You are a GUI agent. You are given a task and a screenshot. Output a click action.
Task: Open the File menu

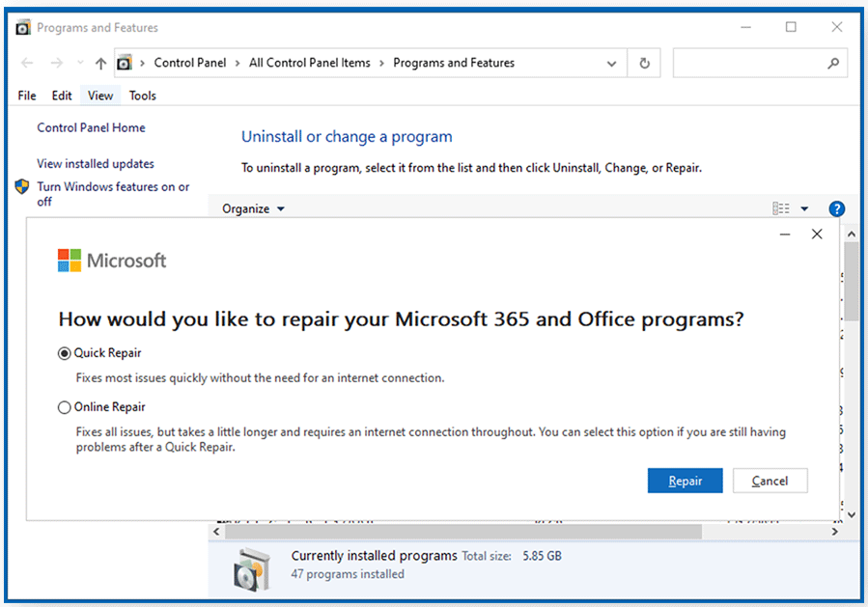[27, 96]
